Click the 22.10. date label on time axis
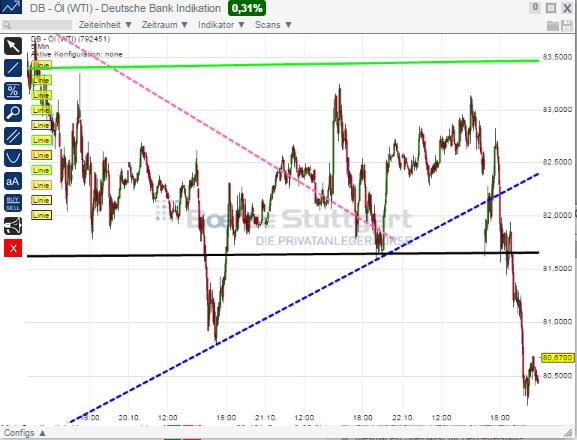This screenshot has height=440, width=577. click(403, 418)
